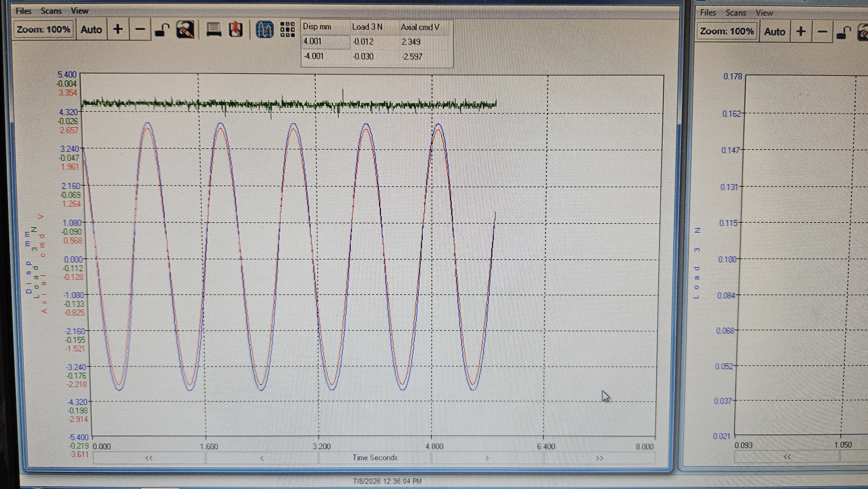Click the save disk with red arrow icon
This screenshot has width=868, height=489.
236,30
